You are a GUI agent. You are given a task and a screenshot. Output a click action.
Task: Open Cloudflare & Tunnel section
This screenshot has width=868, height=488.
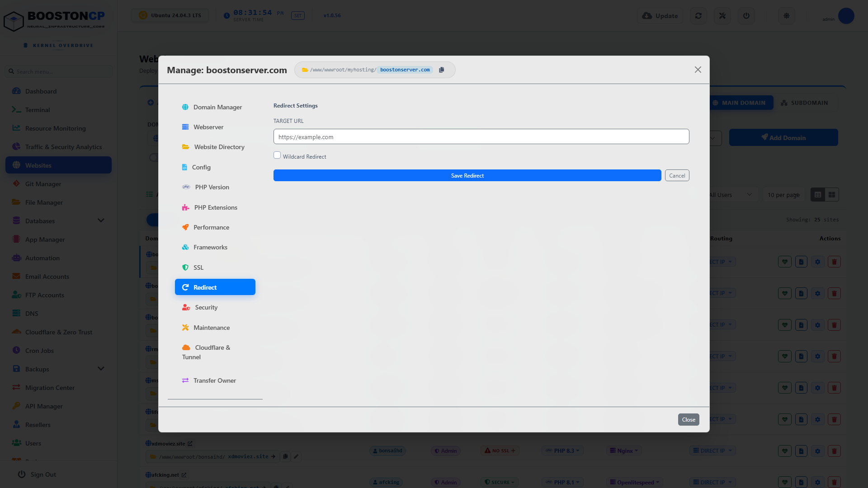[x=215, y=352]
